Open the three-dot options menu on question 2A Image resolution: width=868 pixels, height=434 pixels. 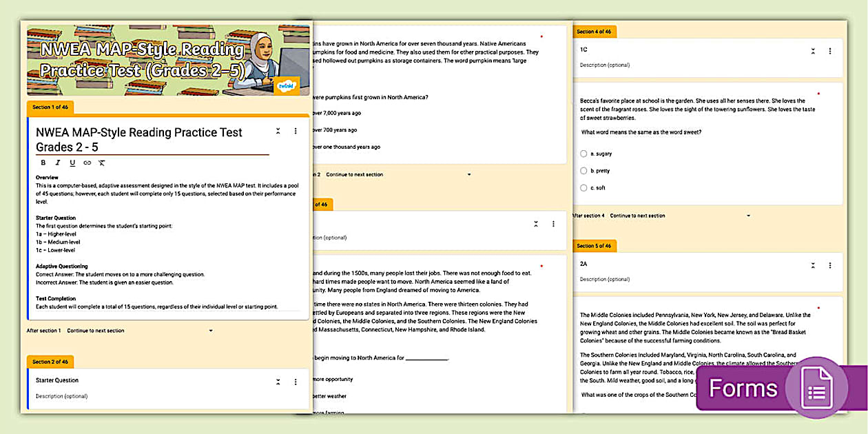click(829, 265)
